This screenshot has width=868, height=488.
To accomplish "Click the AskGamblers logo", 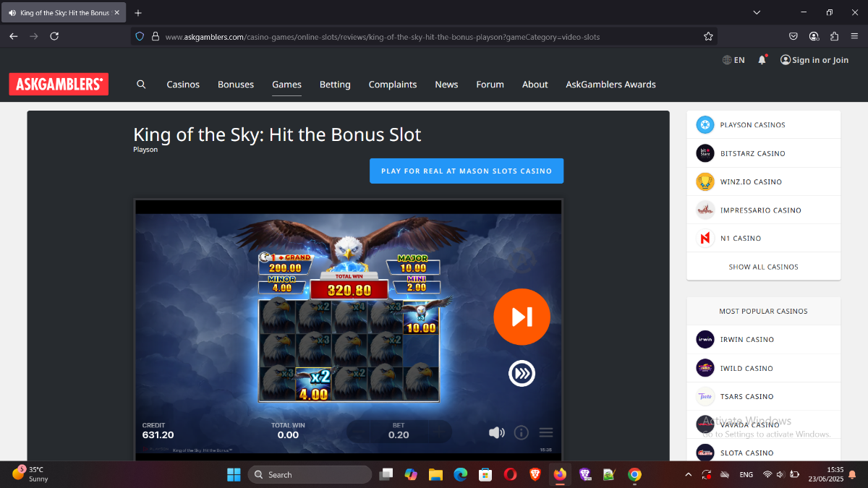I will [x=59, y=84].
